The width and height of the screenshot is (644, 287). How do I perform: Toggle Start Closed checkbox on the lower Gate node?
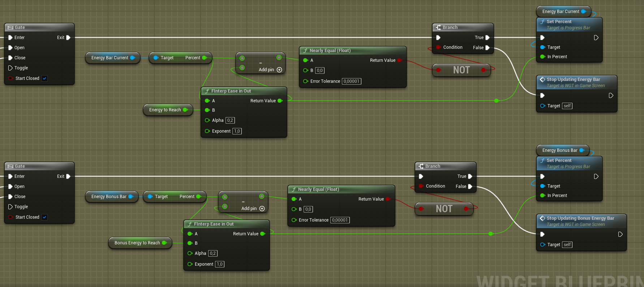tap(44, 217)
